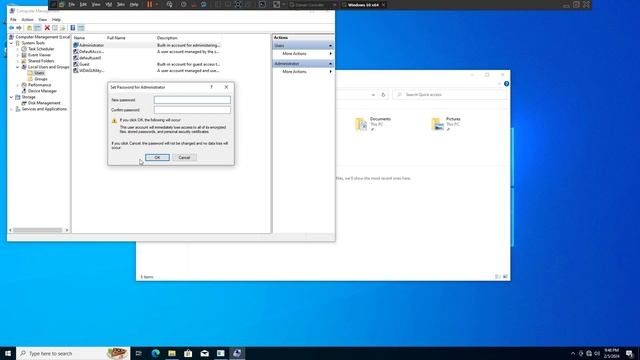Switch to the Windows 10 x64 VM tab

[363, 5]
